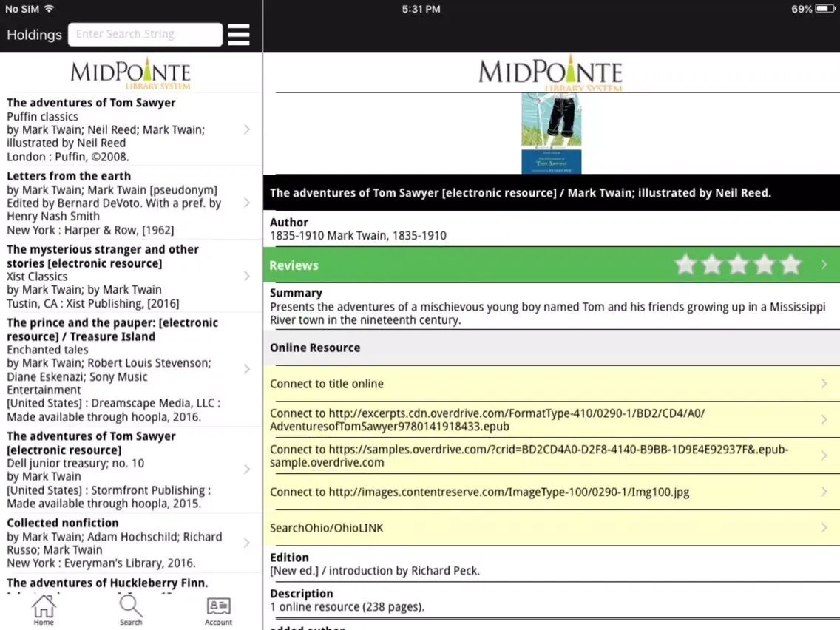Click chevron beside SearchOhio/OhioLINK
Viewport: 840px width, 630px height.
[x=824, y=528]
